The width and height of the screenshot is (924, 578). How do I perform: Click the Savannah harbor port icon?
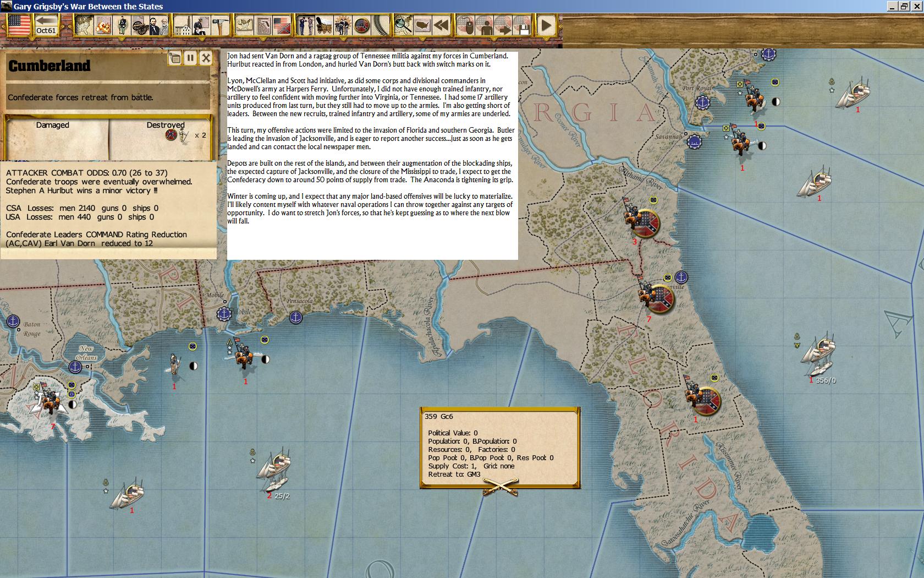(x=695, y=142)
